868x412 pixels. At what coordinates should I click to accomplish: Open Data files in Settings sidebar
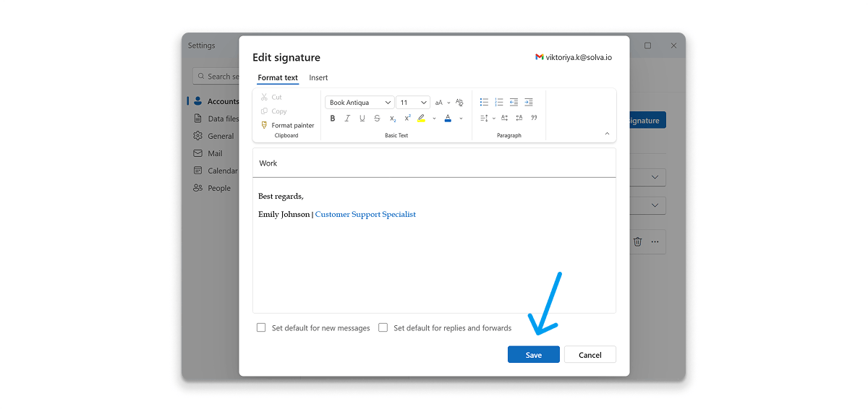click(x=216, y=119)
